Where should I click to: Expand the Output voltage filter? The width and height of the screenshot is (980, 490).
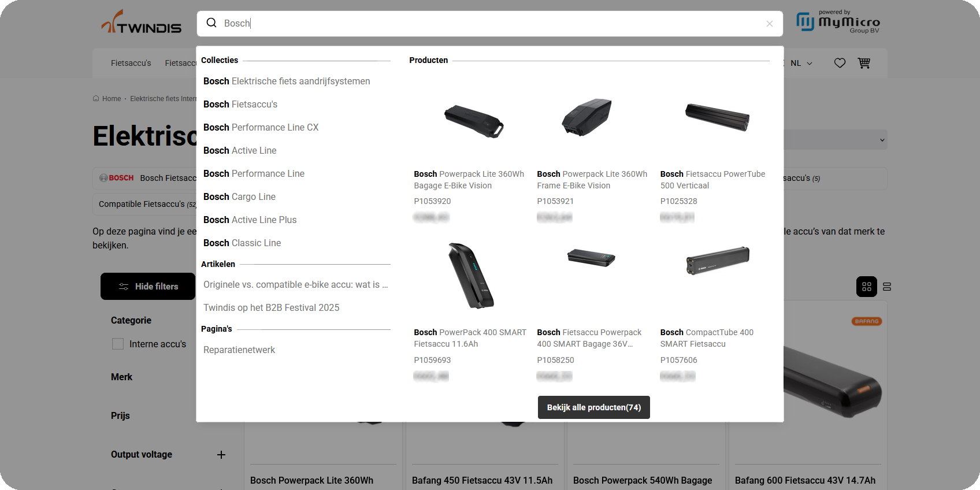(221, 455)
